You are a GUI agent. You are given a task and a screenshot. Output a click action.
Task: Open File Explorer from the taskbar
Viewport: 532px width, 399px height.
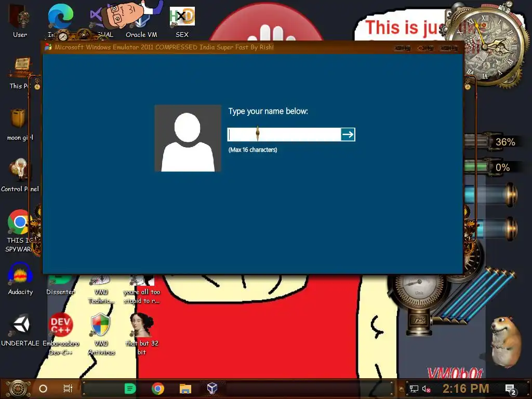[185, 389]
